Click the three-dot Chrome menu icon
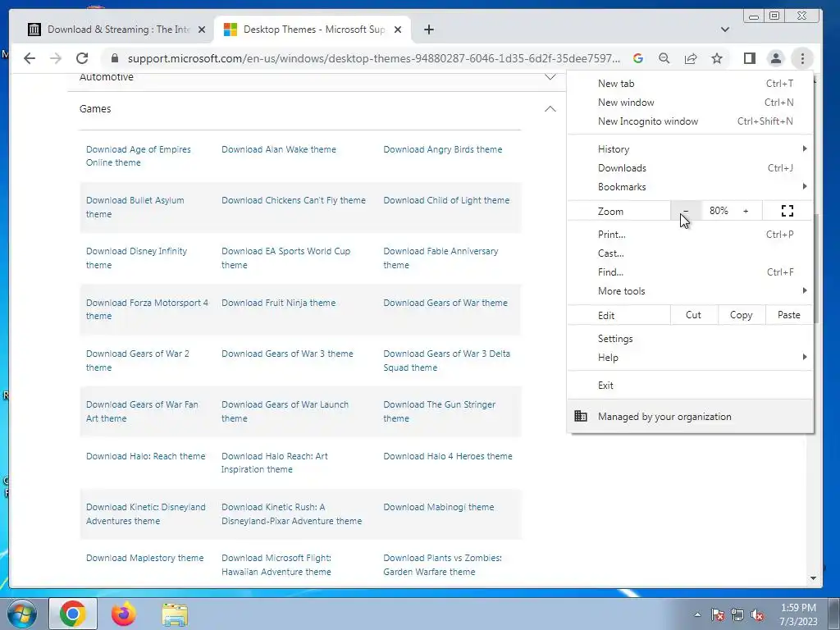This screenshot has height=630, width=840. click(802, 58)
